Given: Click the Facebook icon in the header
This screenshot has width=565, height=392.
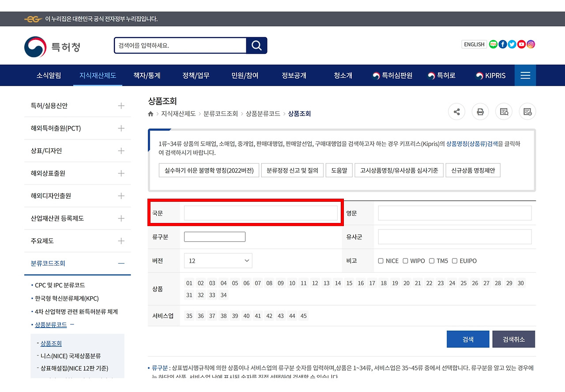Looking at the screenshot, I should click(x=502, y=44).
